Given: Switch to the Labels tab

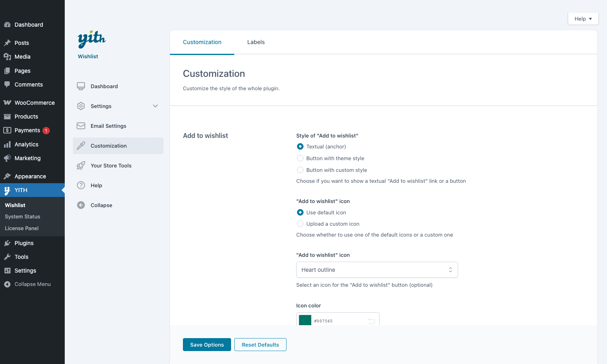Looking at the screenshot, I should tap(256, 42).
